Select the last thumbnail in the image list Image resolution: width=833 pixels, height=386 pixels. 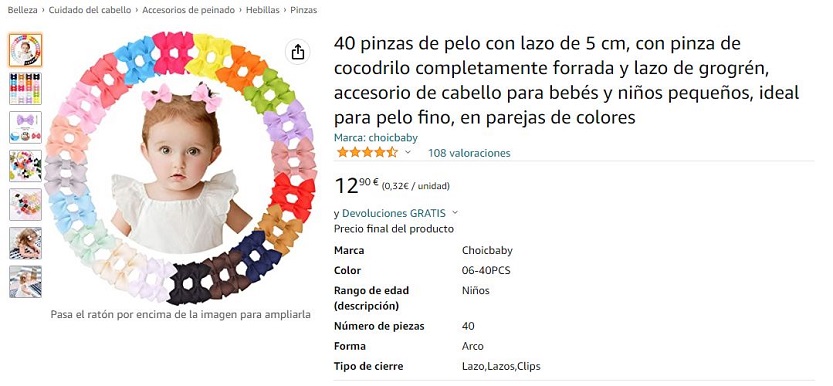pos(25,282)
